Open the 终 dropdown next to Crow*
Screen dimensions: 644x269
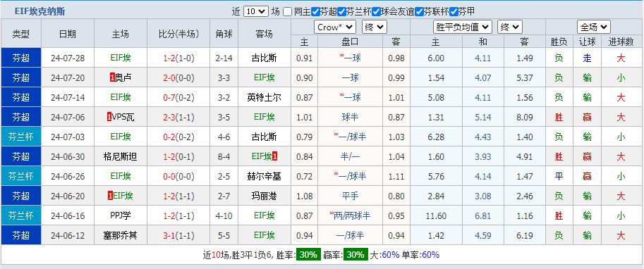coord(374,27)
